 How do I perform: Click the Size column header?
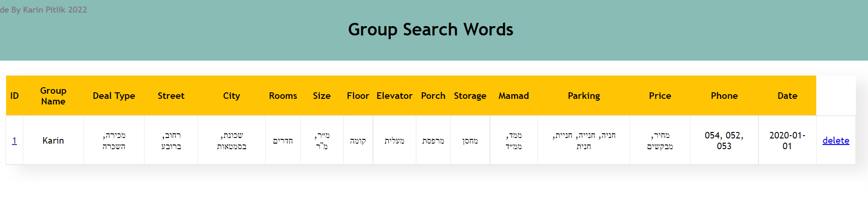tap(322, 96)
